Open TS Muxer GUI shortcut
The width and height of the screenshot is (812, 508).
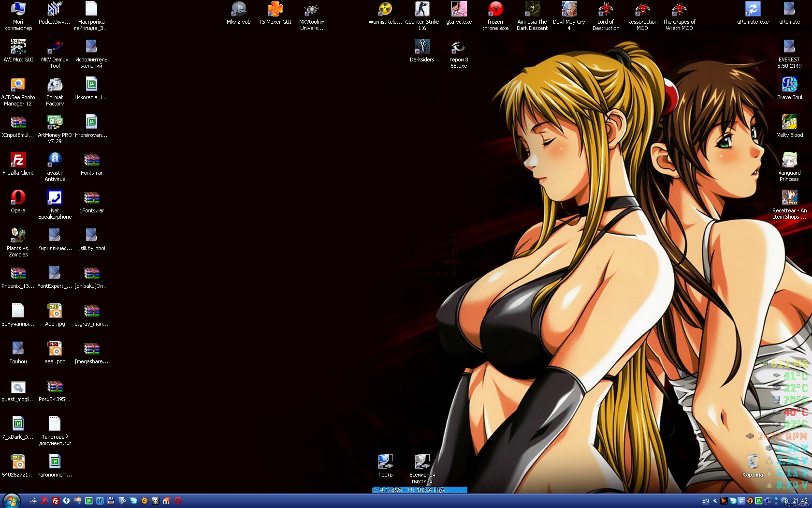coord(275,13)
